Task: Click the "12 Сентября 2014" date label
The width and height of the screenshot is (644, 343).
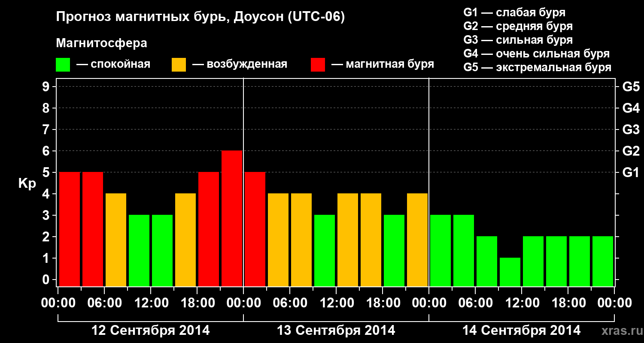Action: point(151,331)
